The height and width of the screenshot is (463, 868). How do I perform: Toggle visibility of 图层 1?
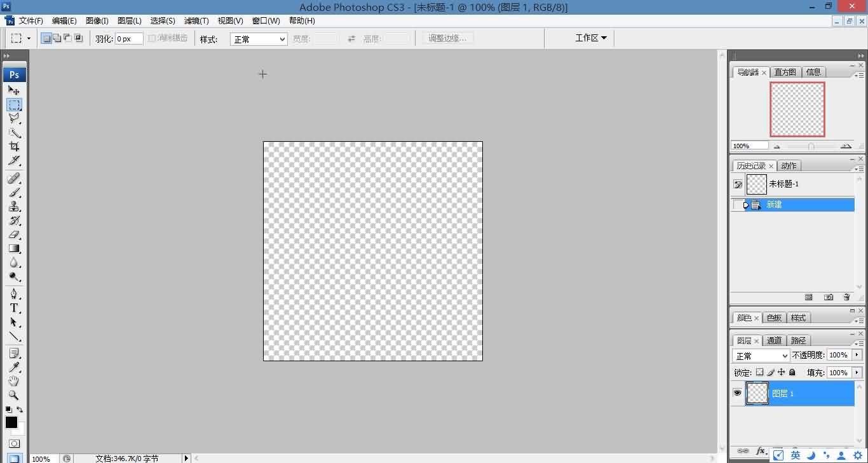[737, 393]
